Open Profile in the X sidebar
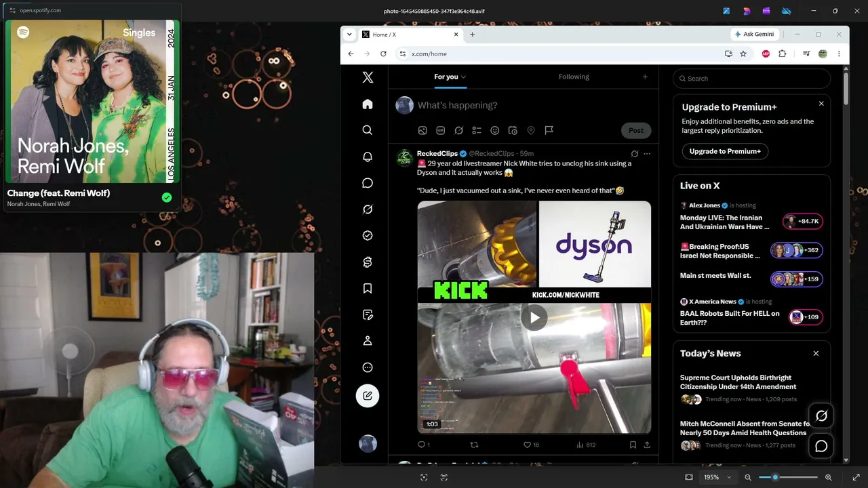This screenshot has height=488, width=868. click(368, 341)
